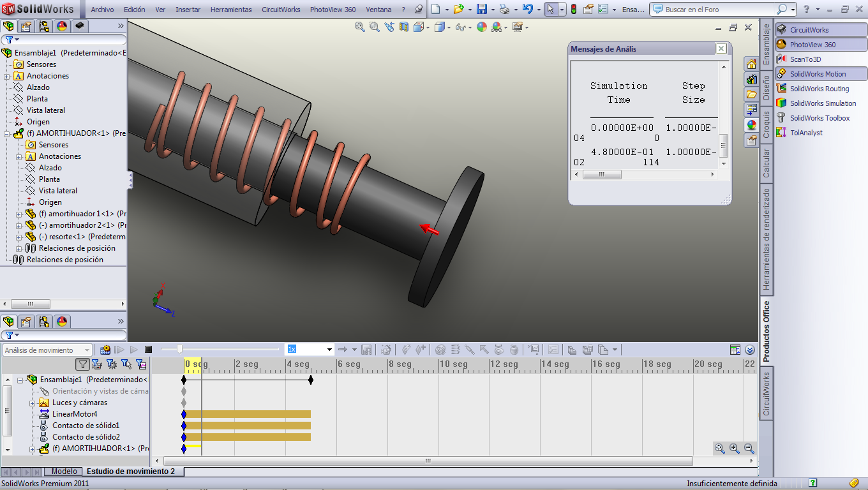Toggle the SolidWorks Motion add-in
This screenshot has height=490, width=868.
point(821,74)
